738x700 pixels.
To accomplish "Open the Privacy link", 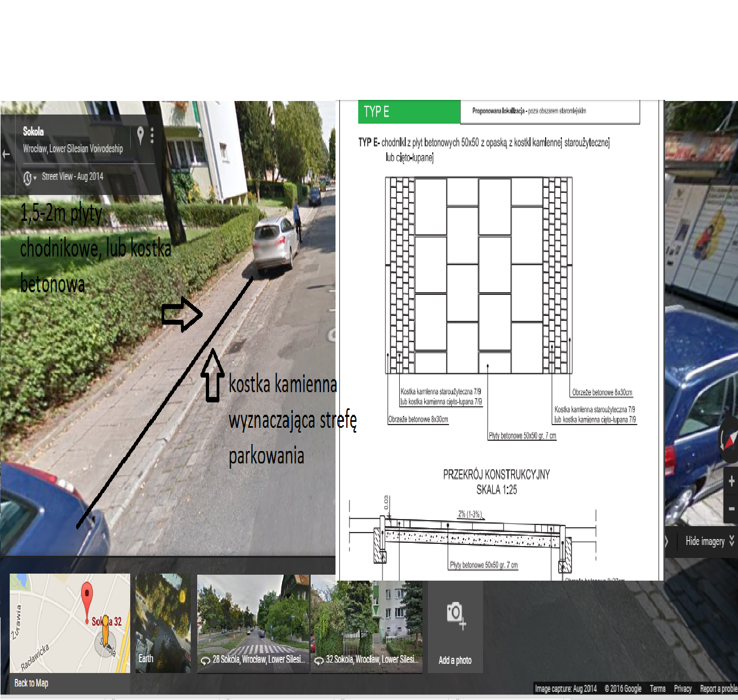I will pyautogui.click(x=683, y=689).
